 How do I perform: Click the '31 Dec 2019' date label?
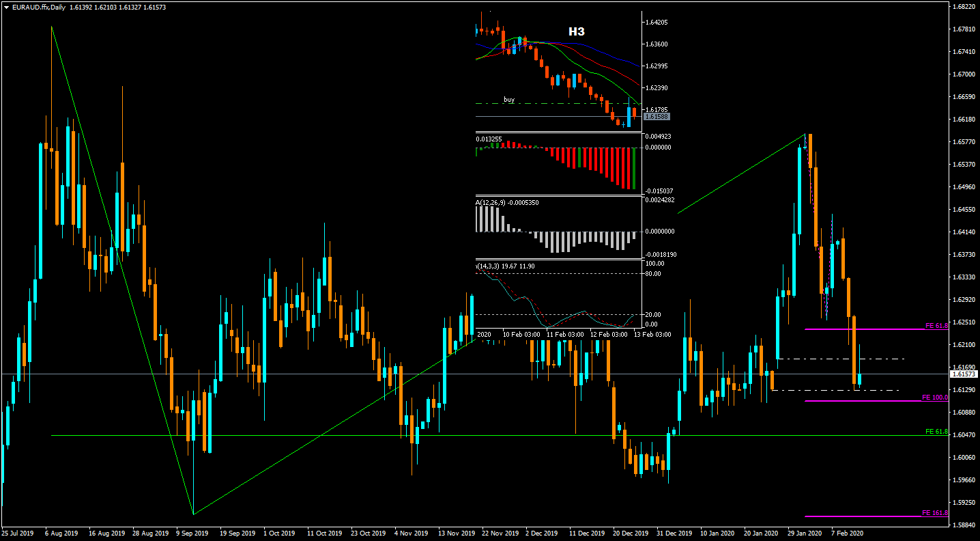click(674, 533)
